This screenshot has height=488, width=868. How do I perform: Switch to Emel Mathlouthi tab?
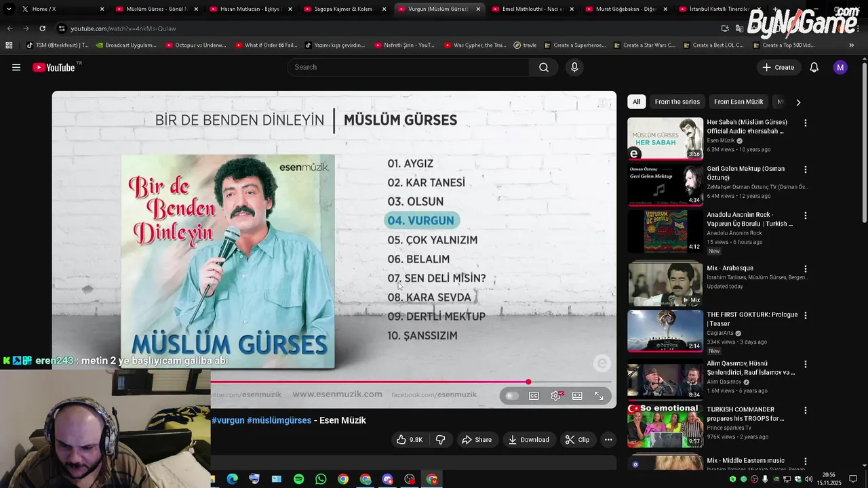coord(532,9)
